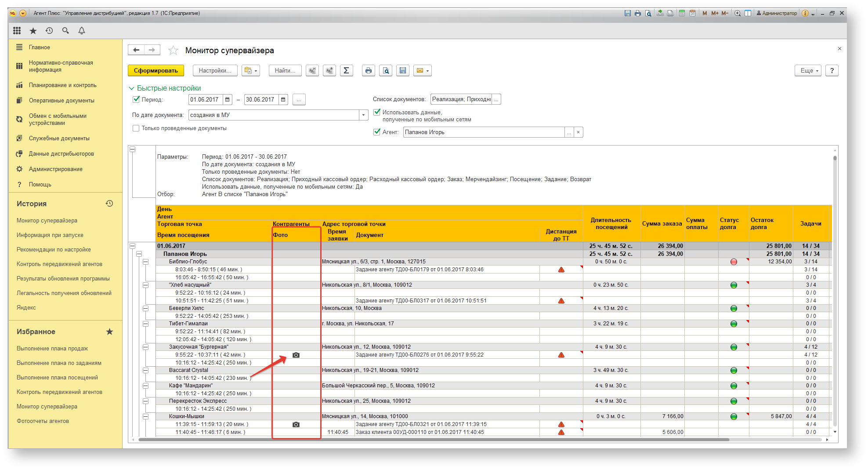Click the Найти... button
The image size is (868, 470).
[285, 70]
